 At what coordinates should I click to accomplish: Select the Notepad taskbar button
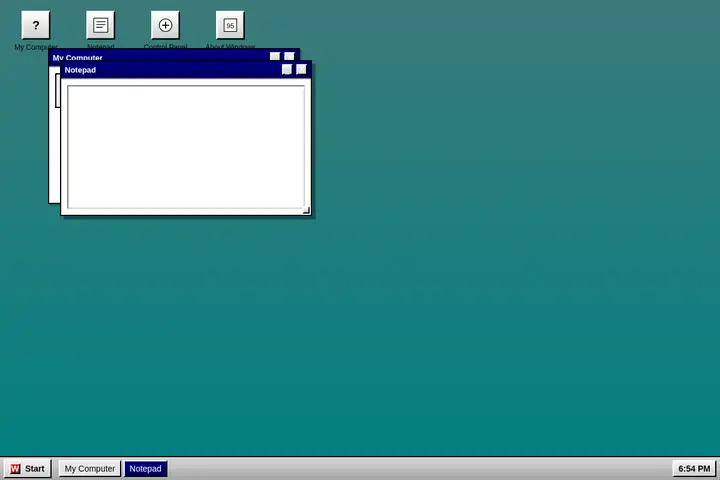click(146, 469)
